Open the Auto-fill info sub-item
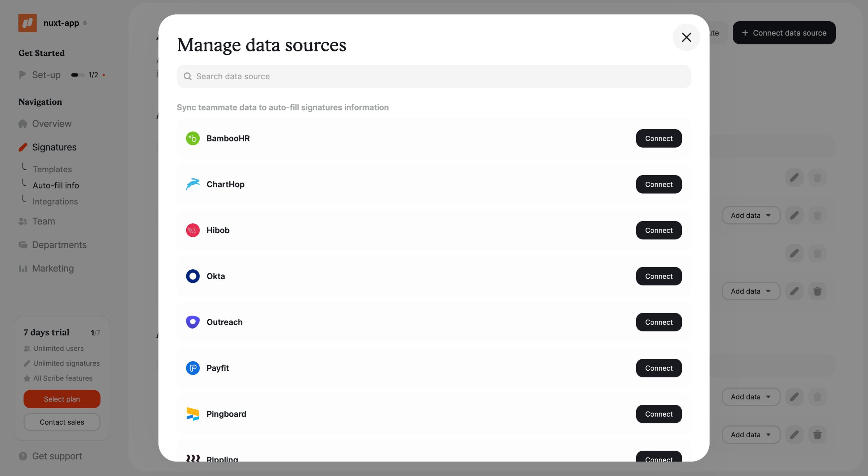868x476 pixels. coord(56,185)
